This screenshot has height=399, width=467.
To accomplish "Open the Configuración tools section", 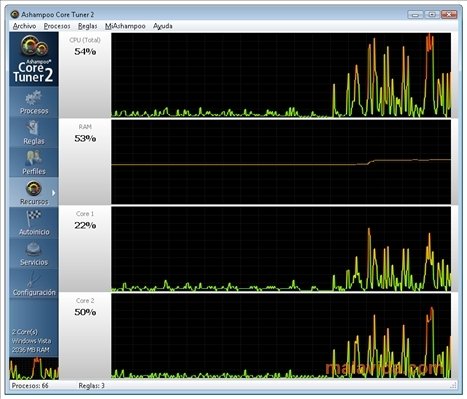I will tap(34, 283).
